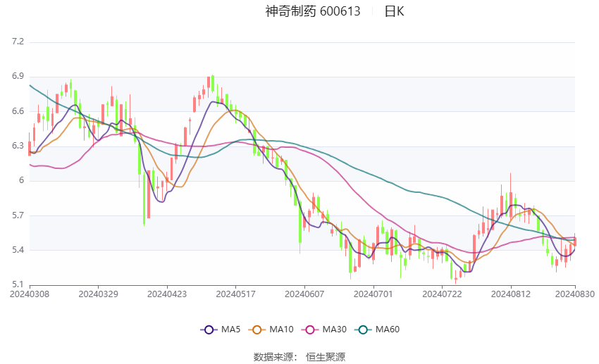Click the 20240308 date axis label

[30, 294]
